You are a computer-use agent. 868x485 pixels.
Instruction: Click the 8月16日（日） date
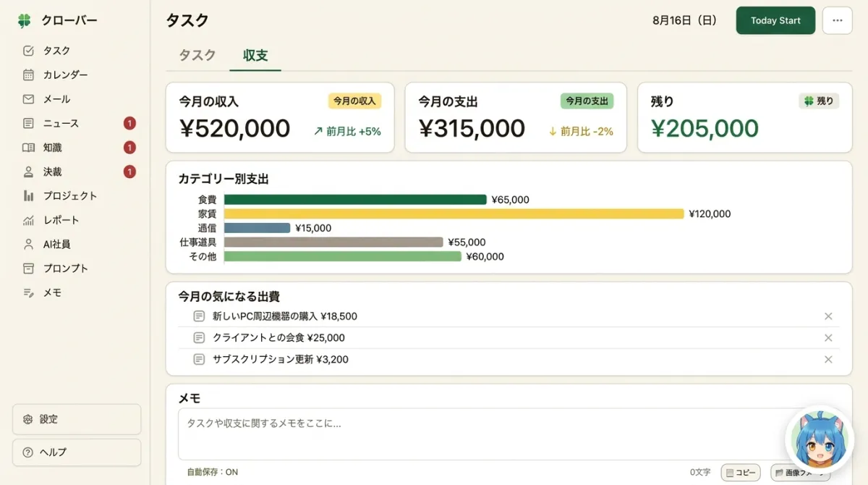click(x=684, y=20)
